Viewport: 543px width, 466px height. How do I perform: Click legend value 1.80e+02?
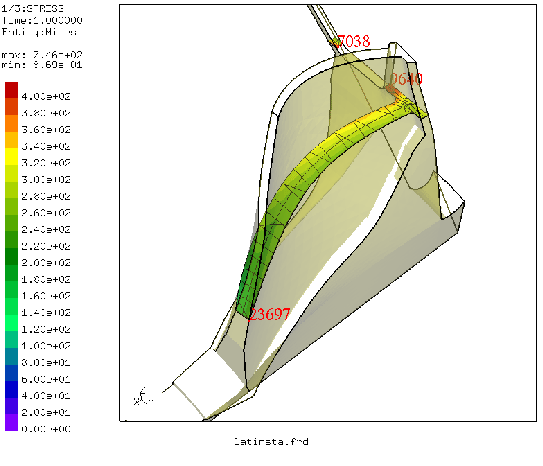[x=46, y=279]
